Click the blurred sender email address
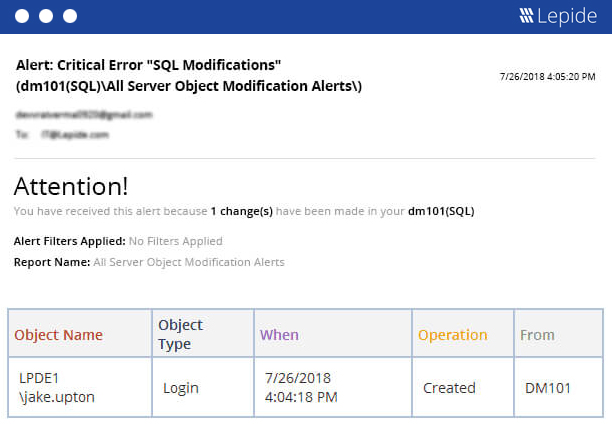This screenshot has height=430, width=612. click(84, 115)
